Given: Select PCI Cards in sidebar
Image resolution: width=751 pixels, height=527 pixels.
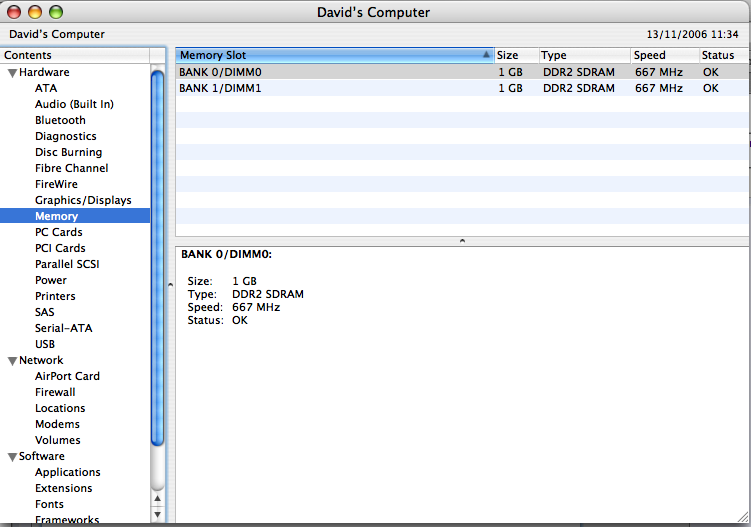Looking at the screenshot, I should [60, 248].
